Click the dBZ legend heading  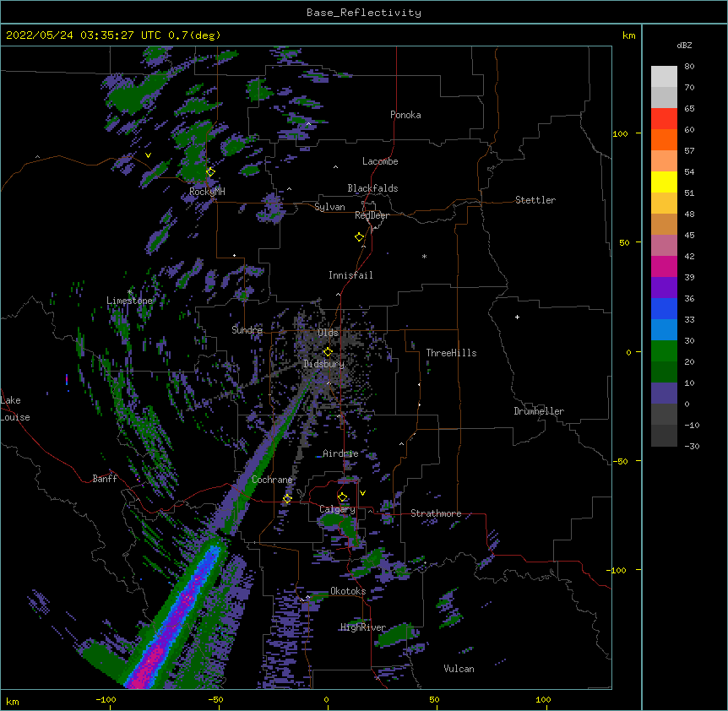click(x=684, y=45)
